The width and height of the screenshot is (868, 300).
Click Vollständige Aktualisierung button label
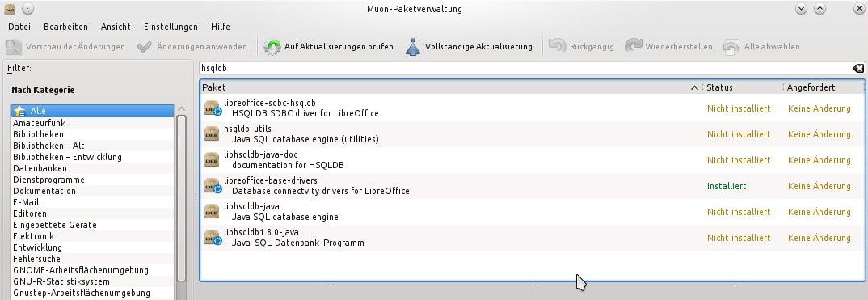[x=478, y=46]
